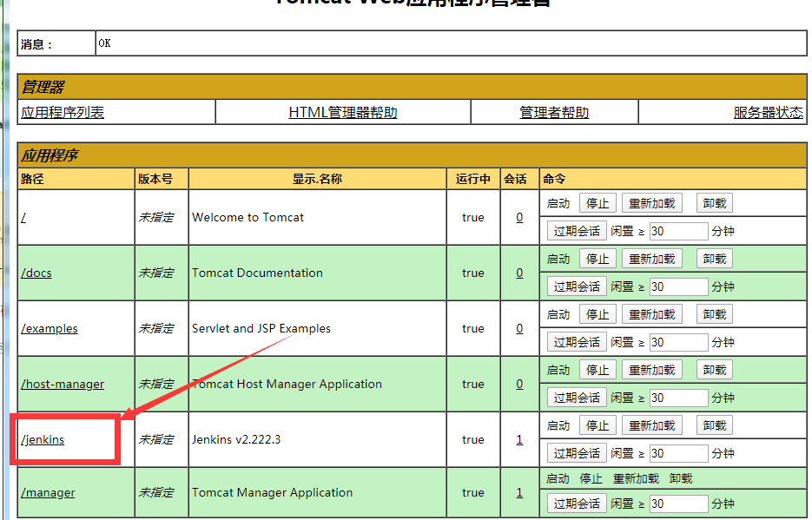Viewport: 812px width, 520px height.
Task: Select 'Tomcat Manager Application' display name text
Action: pyautogui.click(x=272, y=492)
